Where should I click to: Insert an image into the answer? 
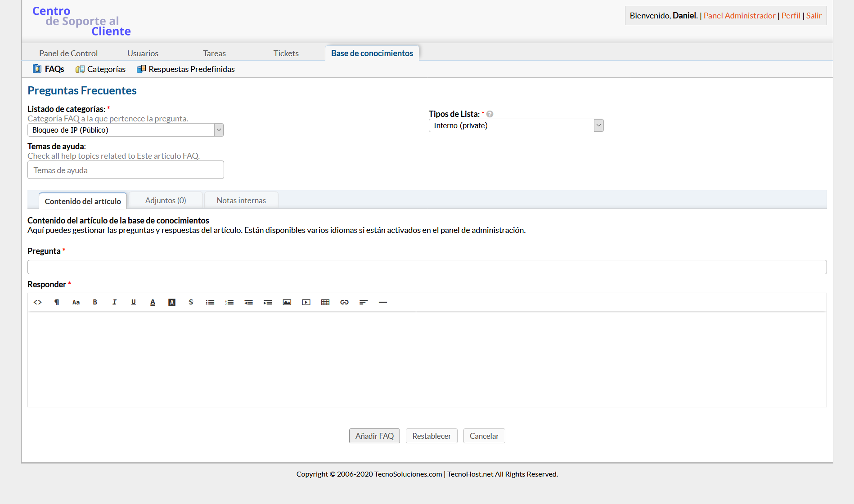click(x=287, y=302)
